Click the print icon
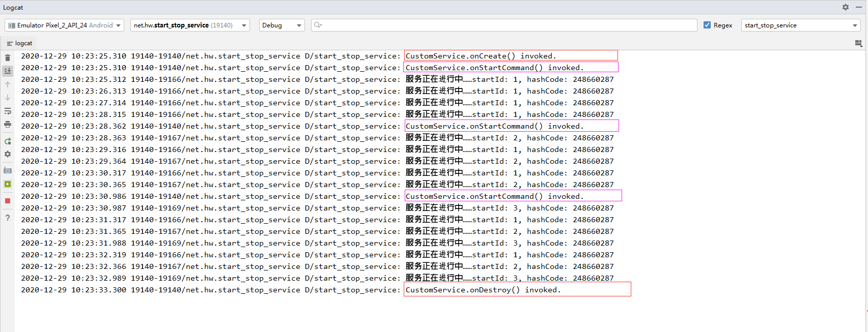 coord(8,124)
